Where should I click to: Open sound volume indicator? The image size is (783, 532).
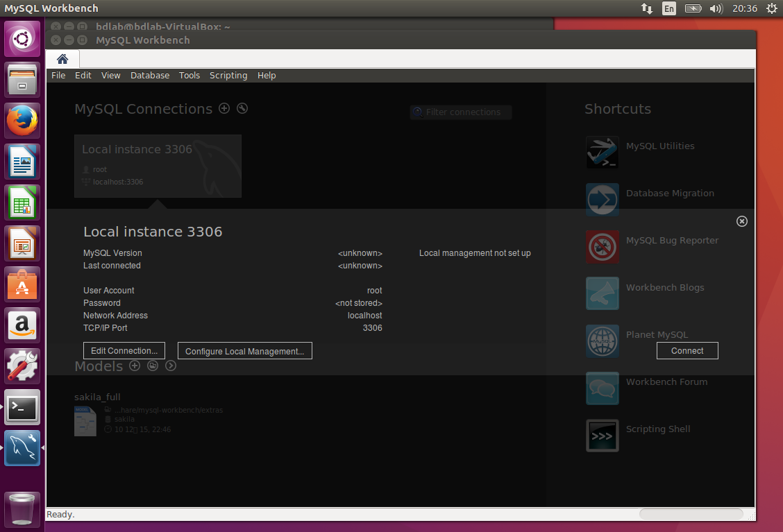[x=716, y=8]
